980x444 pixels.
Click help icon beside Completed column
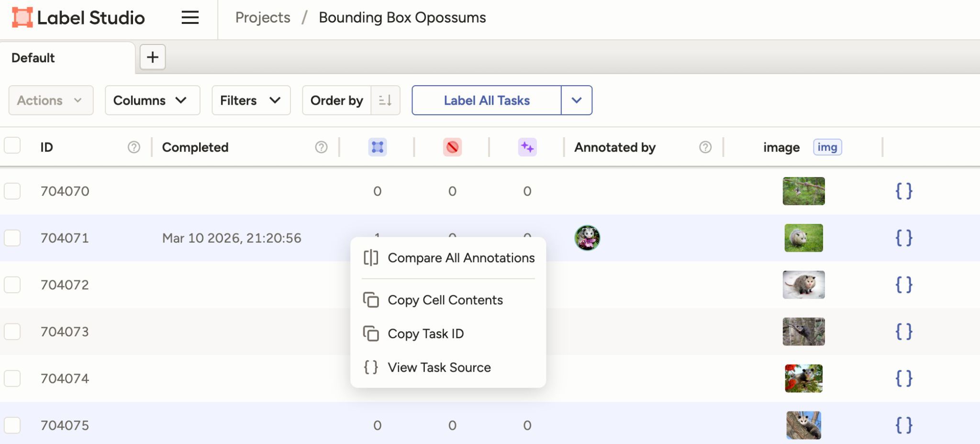(x=321, y=147)
